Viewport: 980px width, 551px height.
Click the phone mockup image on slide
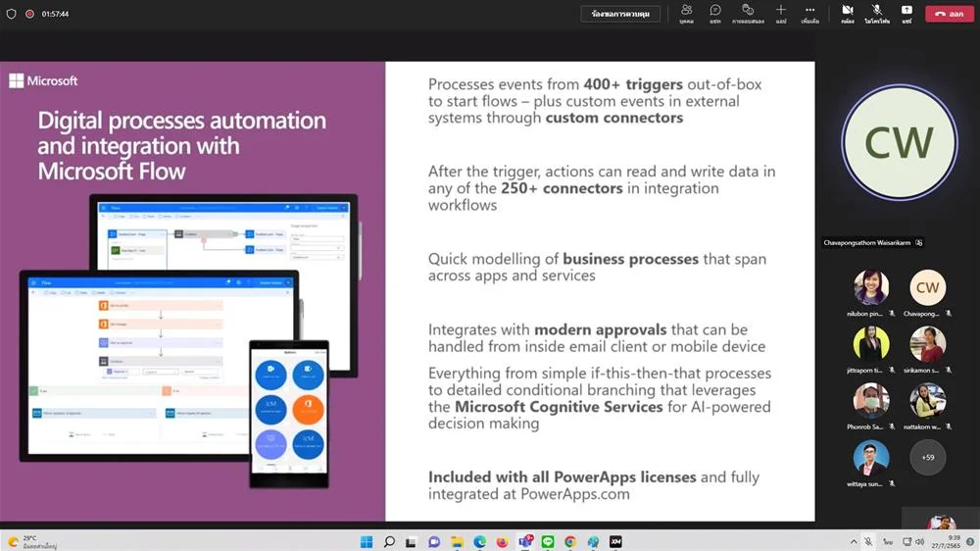click(289, 414)
